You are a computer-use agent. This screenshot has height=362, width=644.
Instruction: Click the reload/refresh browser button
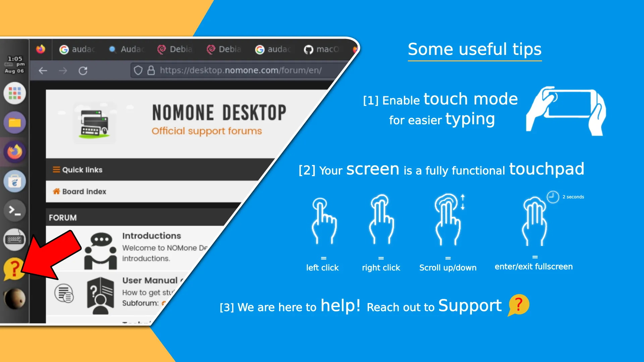click(83, 71)
